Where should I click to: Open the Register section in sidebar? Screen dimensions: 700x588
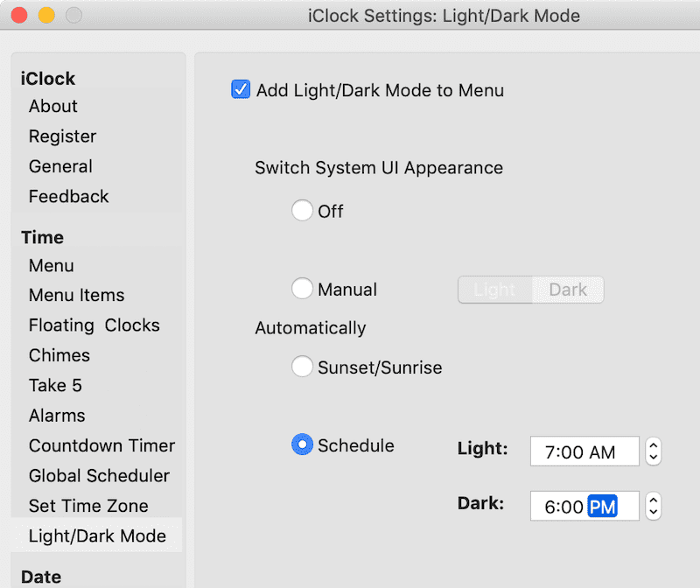tap(62, 136)
